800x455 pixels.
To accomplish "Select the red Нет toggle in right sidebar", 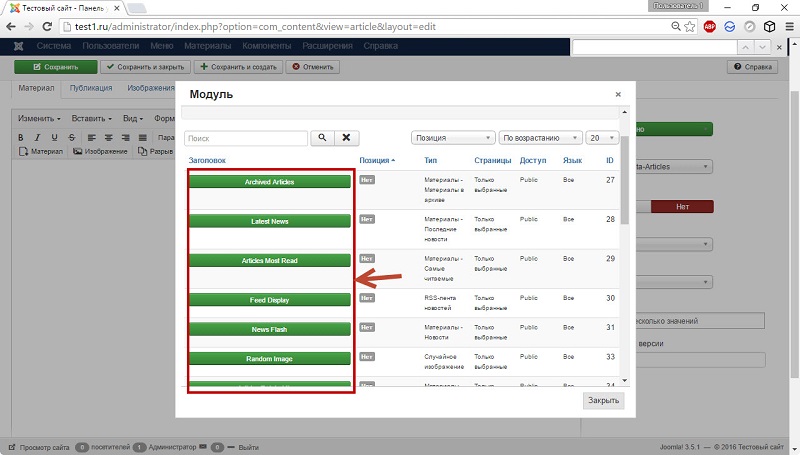I will click(x=682, y=207).
